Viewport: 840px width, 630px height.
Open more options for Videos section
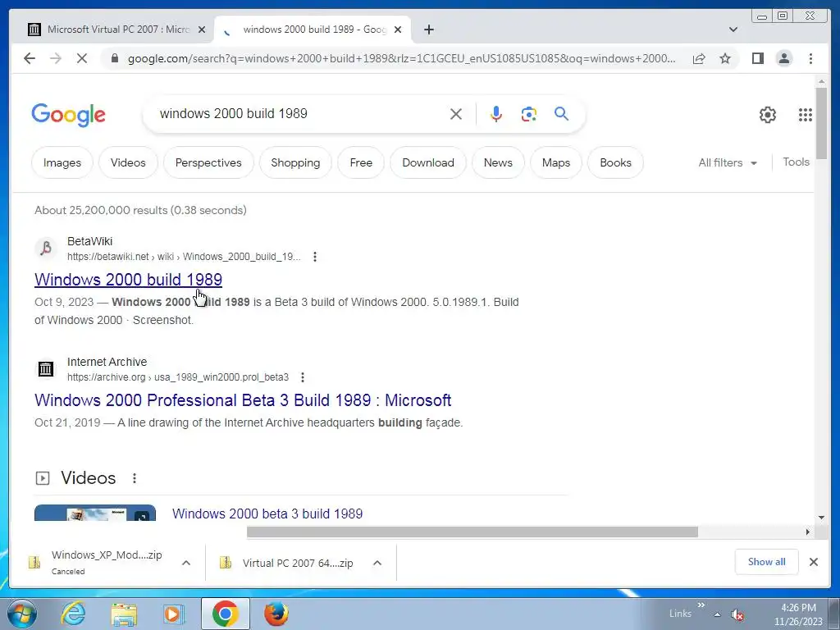pyautogui.click(x=135, y=478)
